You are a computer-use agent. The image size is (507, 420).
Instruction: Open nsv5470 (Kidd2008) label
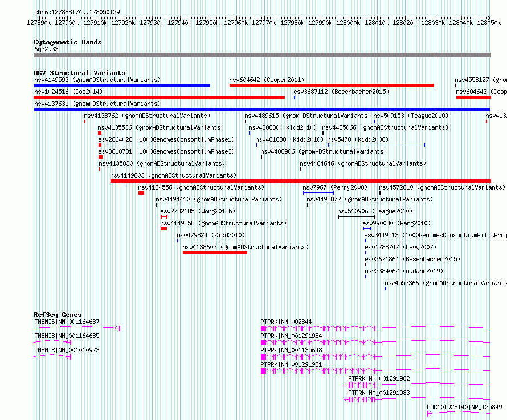tap(358, 139)
